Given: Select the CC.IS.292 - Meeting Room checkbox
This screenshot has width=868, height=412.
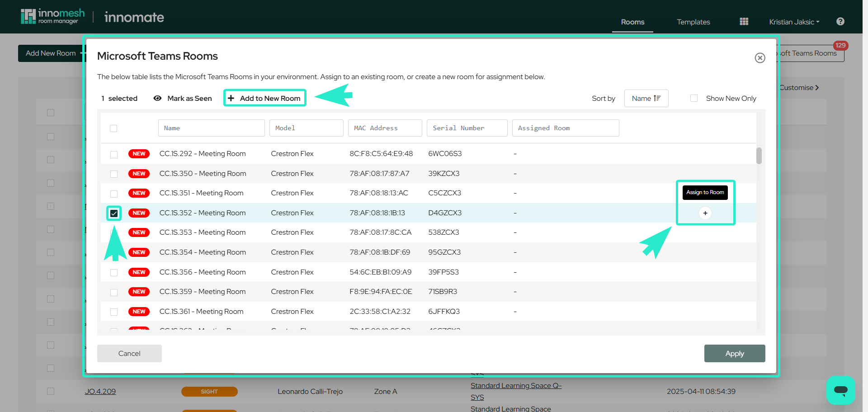Looking at the screenshot, I should [x=114, y=155].
